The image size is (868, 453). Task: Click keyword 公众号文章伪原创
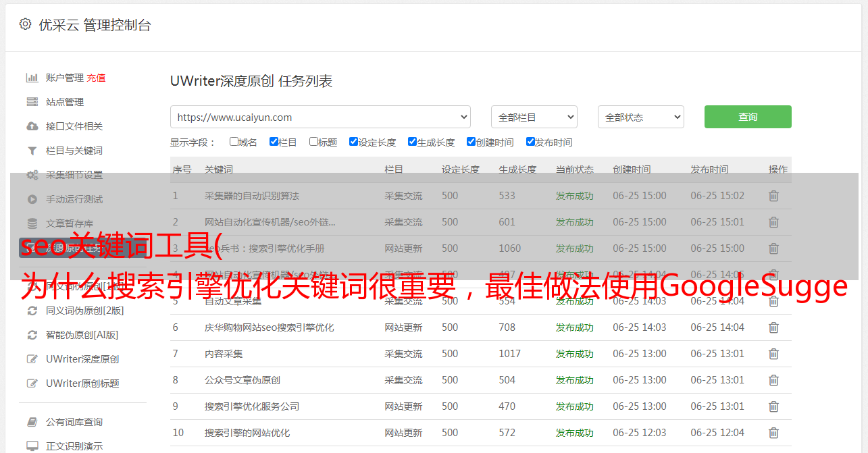pyautogui.click(x=242, y=380)
